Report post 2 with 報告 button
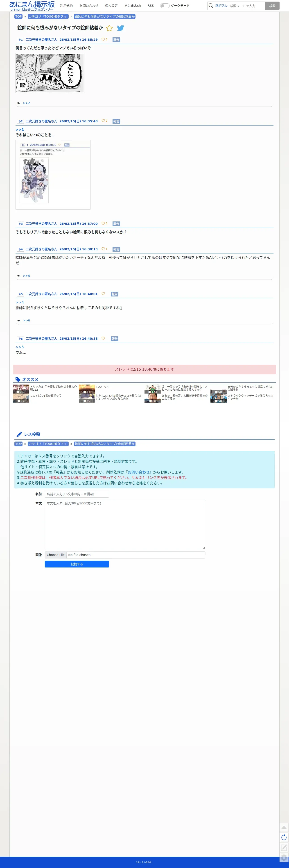Viewport: 289px width, 868px height. (116, 121)
